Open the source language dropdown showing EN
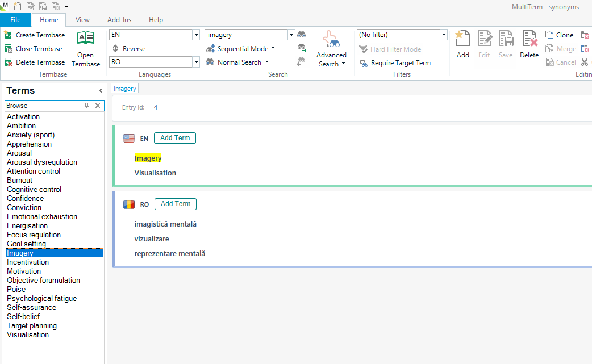Viewport: 592px width, 364px height. (x=195, y=35)
